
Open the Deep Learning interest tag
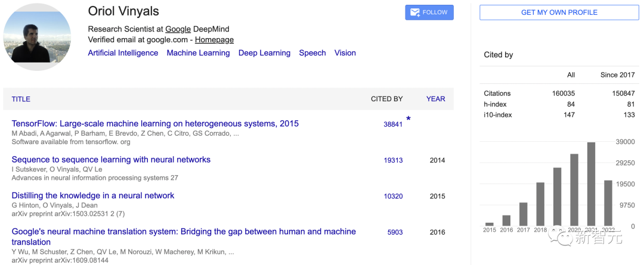pyautogui.click(x=264, y=53)
